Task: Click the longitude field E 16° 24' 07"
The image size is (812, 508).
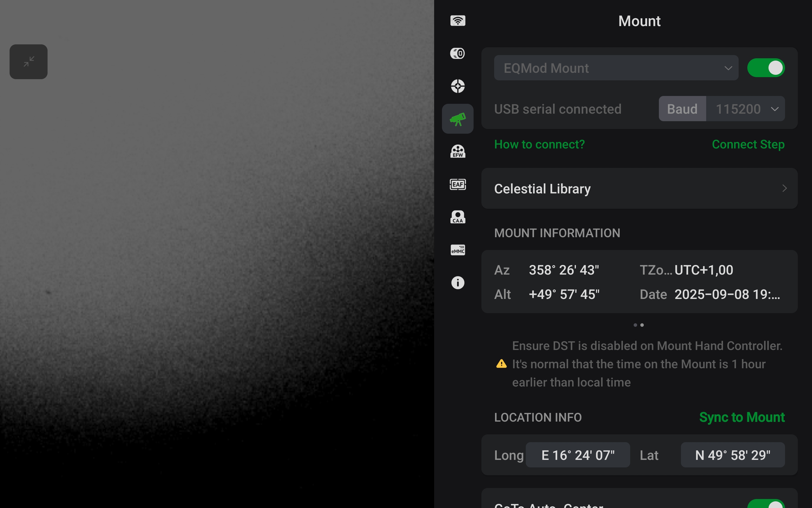Action: click(577, 455)
